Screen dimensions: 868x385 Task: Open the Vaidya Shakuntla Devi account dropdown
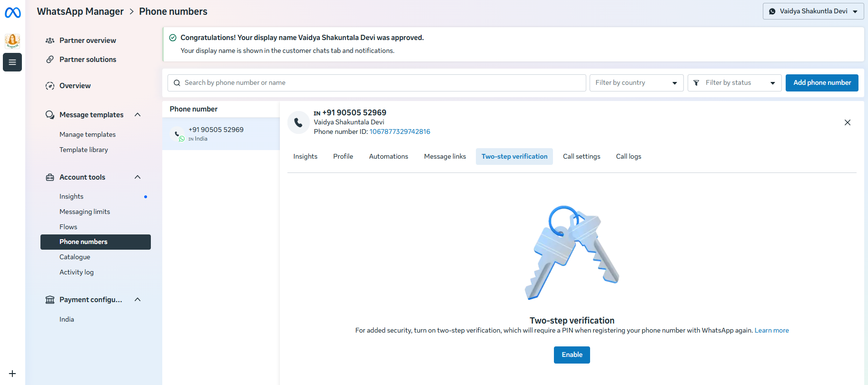[813, 11]
